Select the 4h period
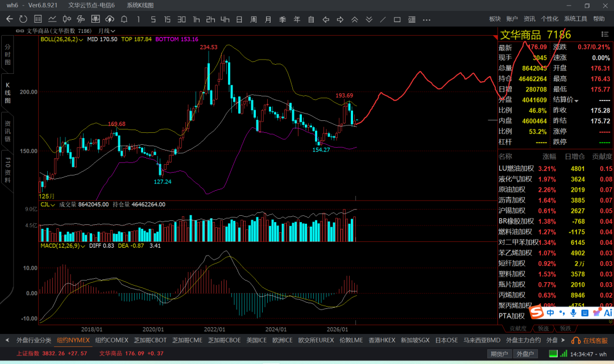The height and width of the screenshot is (364, 614). pos(225,19)
